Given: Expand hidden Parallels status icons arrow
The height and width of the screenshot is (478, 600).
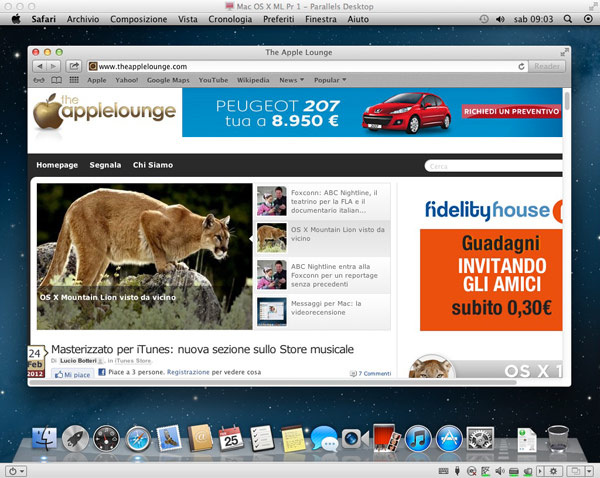Looking at the screenshot, I should [540, 471].
